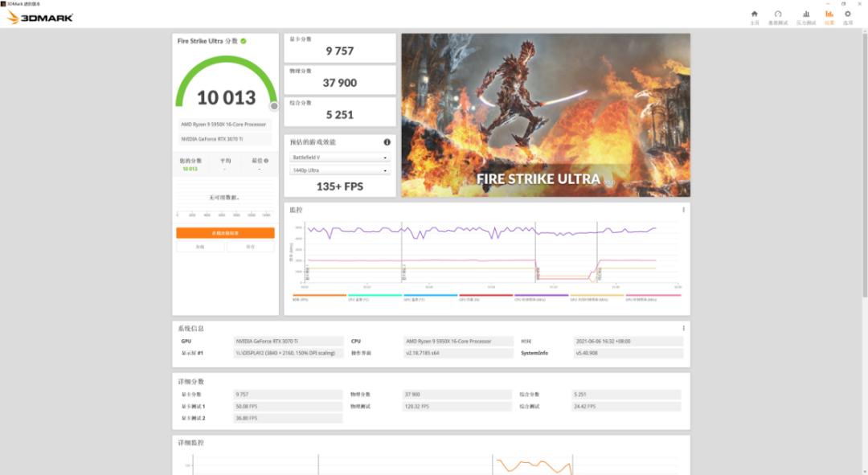
Task: Open the system information panel overflow menu
Action: pos(682,328)
